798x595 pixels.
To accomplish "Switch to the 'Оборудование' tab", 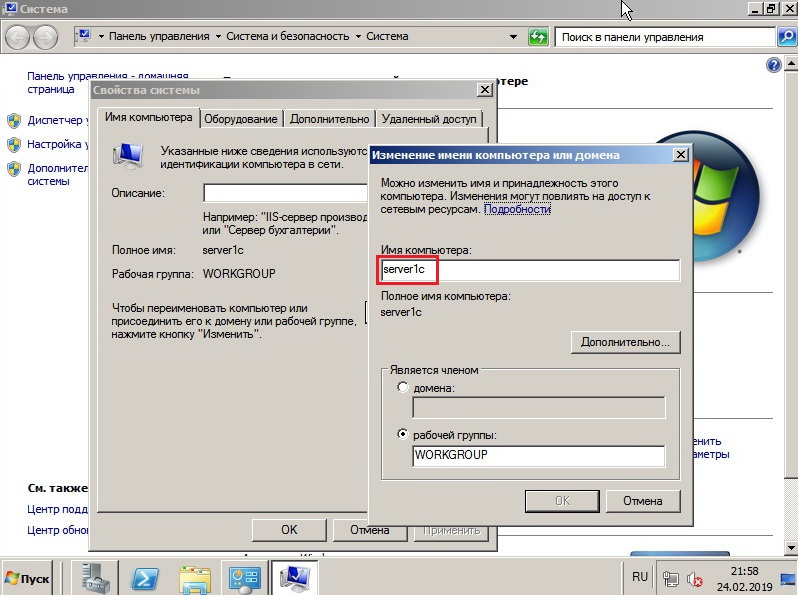I will point(240,118).
